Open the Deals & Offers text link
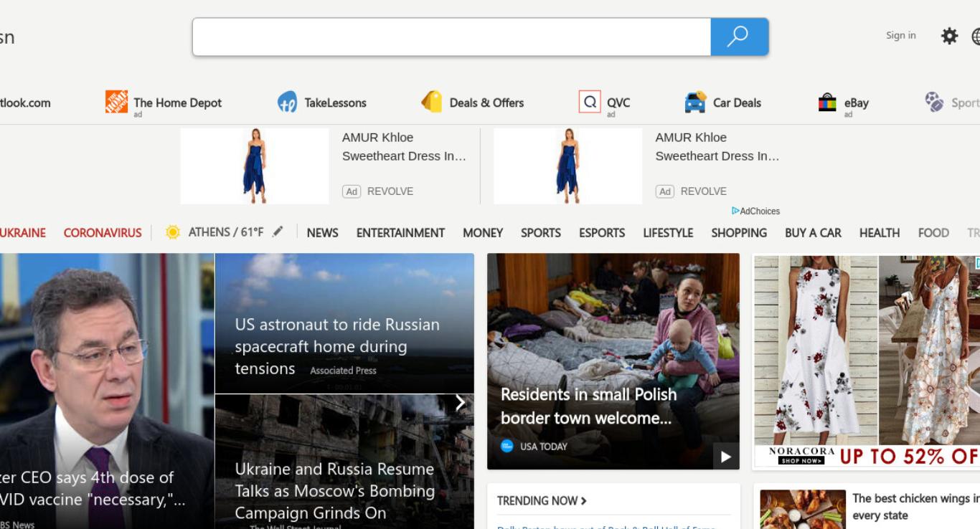The height and width of the screenshot is (529, 980). coord(486,103)
